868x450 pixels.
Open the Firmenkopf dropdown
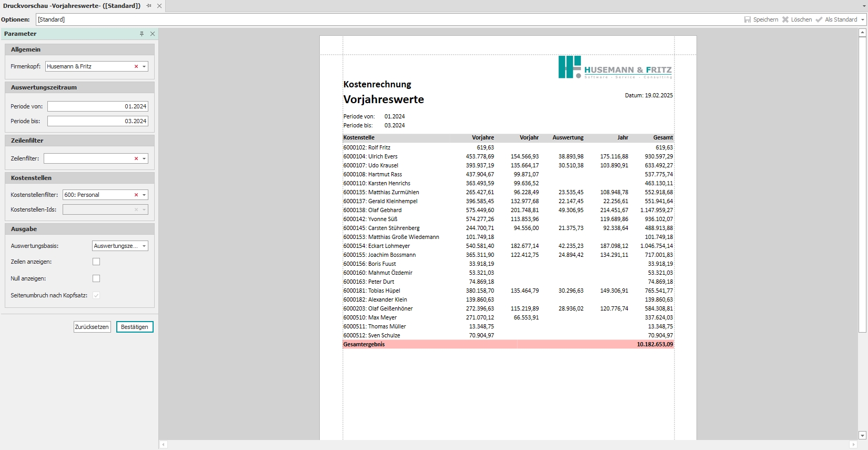point(144,67)
